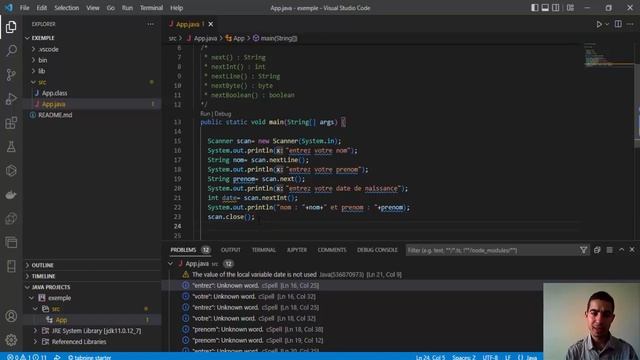Image resolution: width=640 pixels, height=360 pixels.
Task: Switch to the DEBUG CONSOLE tab
Action: (377, 250)
